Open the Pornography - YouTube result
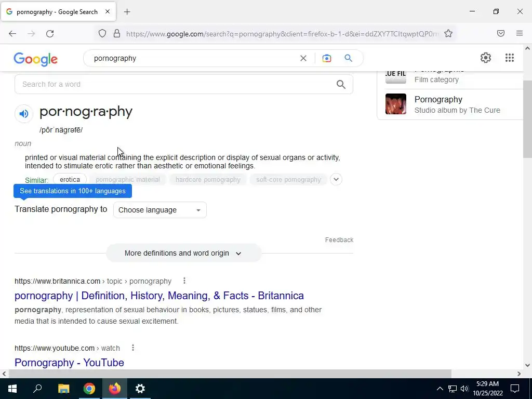This screenshot has width=532, height=399. [69, 363]
